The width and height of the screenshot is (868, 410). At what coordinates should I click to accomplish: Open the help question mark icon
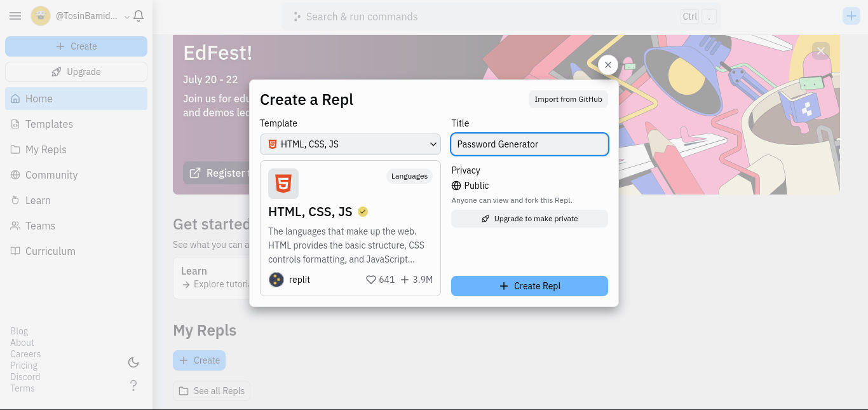[133, 385]
